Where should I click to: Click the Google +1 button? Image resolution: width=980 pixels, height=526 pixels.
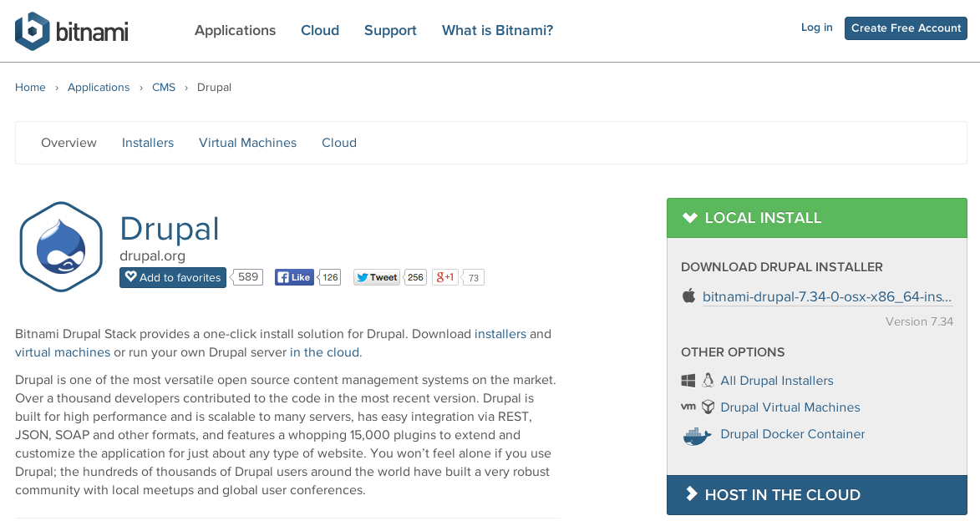tap(445, 277)
